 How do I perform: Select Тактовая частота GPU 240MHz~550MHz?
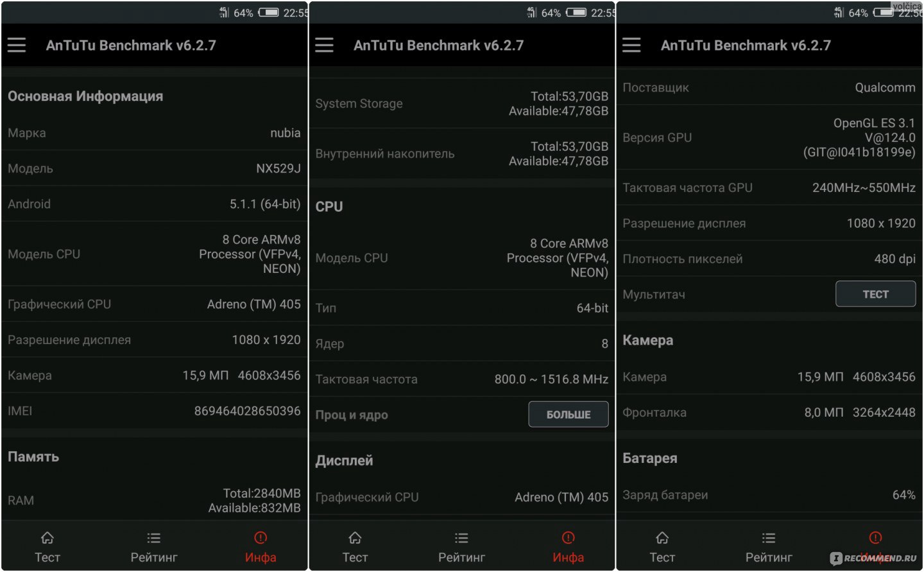(x=864, y=187)
